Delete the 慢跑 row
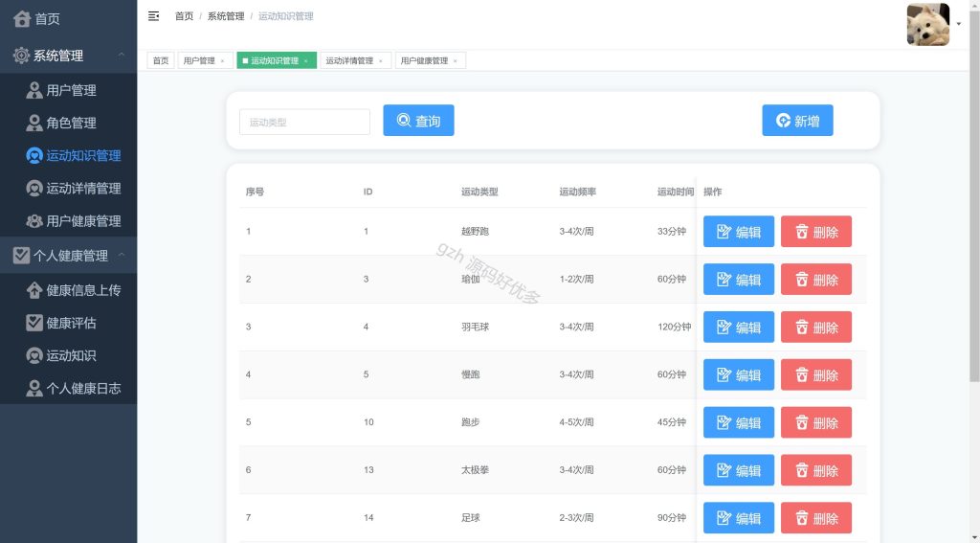This screenshot has height=543, width=980. tap(816, 374)
